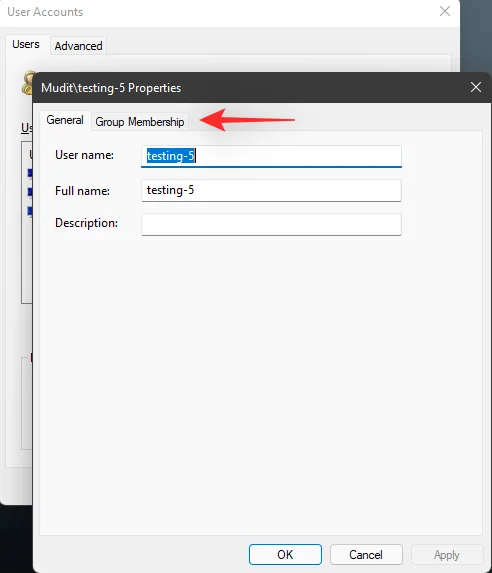Select the General tab
The image size is (492, 573).
click(x=65, y=120)
